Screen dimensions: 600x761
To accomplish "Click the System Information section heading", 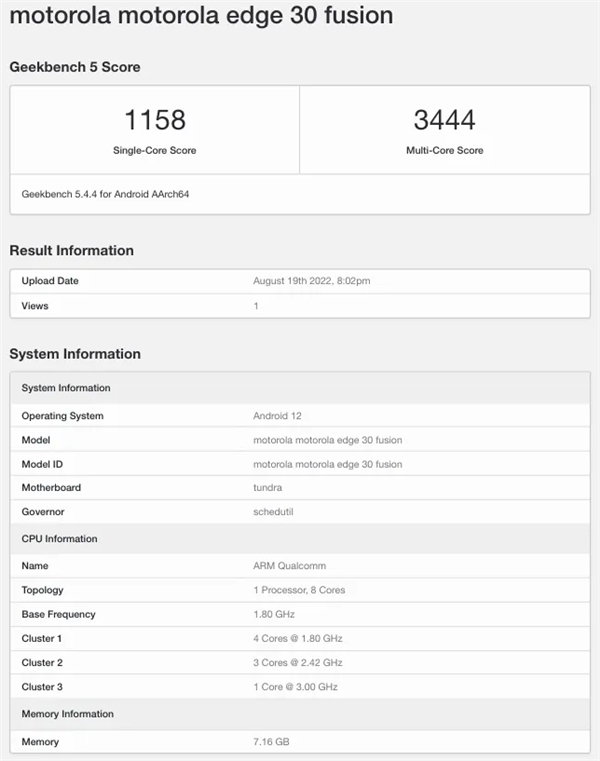I will (x=75, y=354).
